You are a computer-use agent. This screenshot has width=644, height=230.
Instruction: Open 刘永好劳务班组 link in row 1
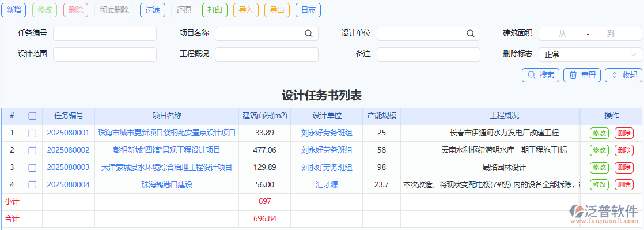pos(327,133)
